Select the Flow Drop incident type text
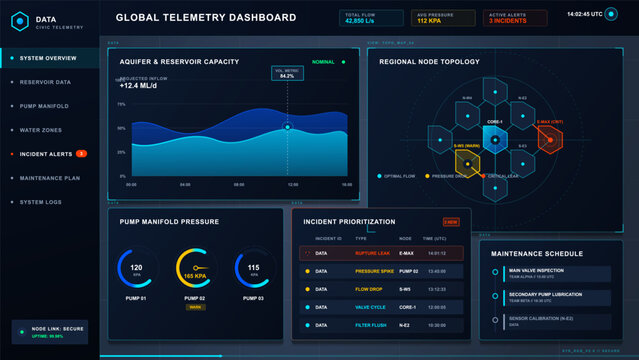The image size is (639, 360). point(368,289)
